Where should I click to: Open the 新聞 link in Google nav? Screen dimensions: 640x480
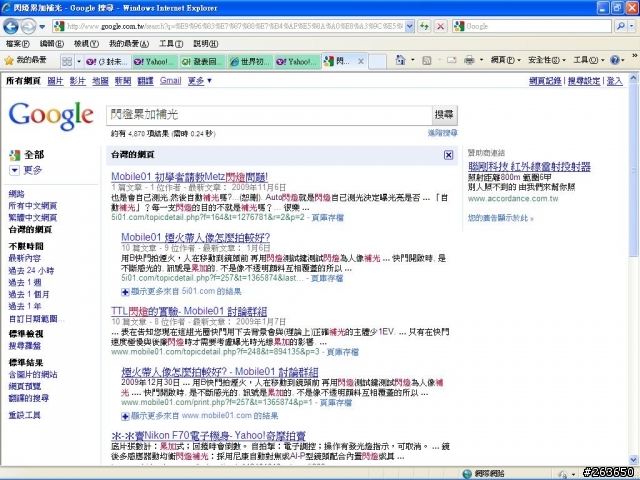point(122,81)
